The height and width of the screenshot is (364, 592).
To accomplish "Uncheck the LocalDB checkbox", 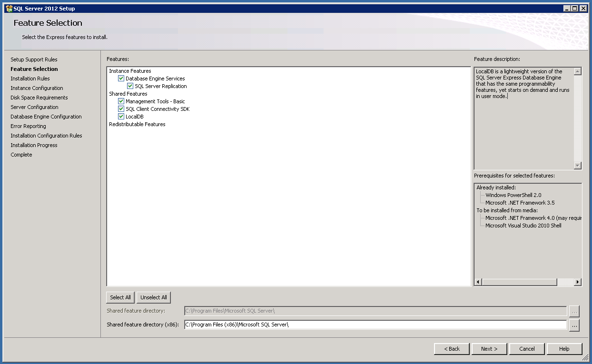I will (121, 117).
